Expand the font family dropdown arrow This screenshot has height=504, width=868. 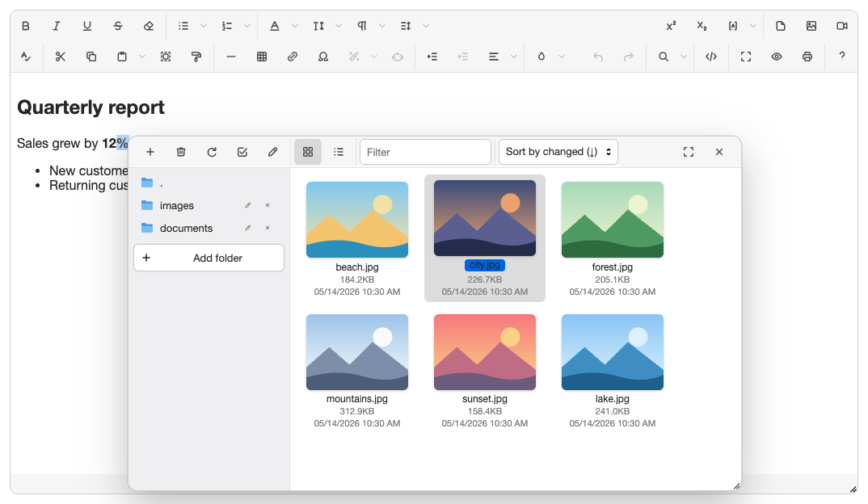294,26
